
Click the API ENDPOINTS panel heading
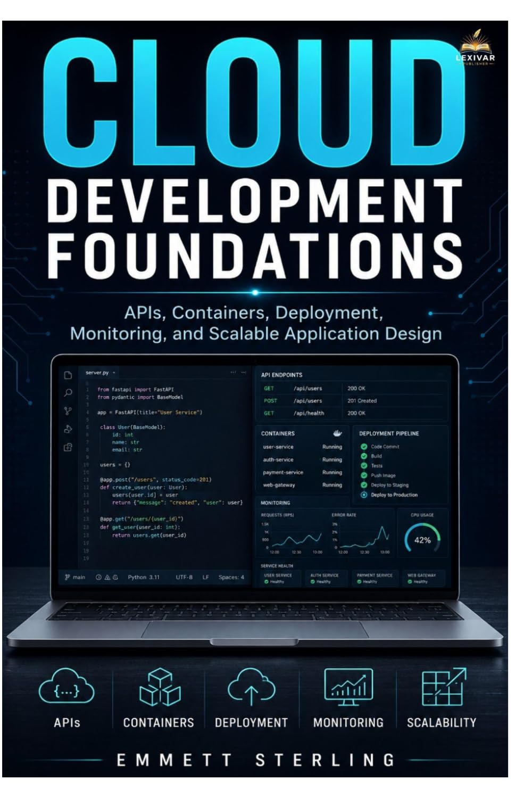pyautogui.click(x=281, y=375)
